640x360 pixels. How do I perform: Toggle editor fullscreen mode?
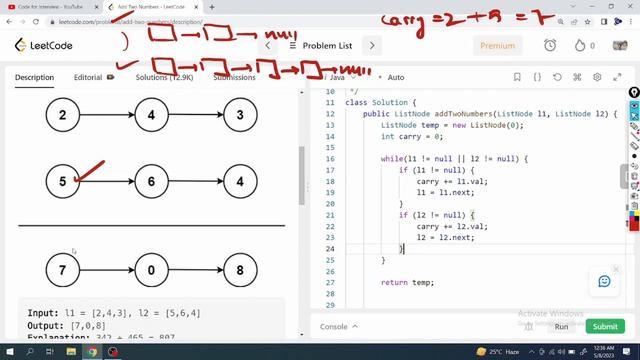[617, 77]
